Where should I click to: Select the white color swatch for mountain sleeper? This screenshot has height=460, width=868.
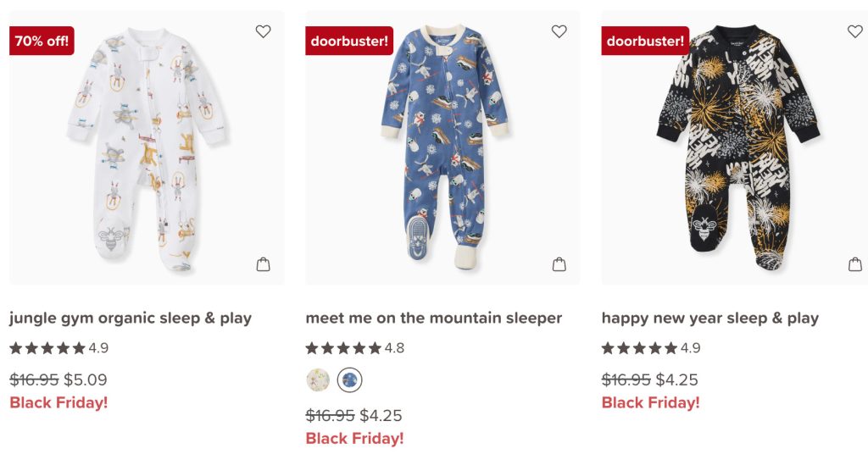318,380
